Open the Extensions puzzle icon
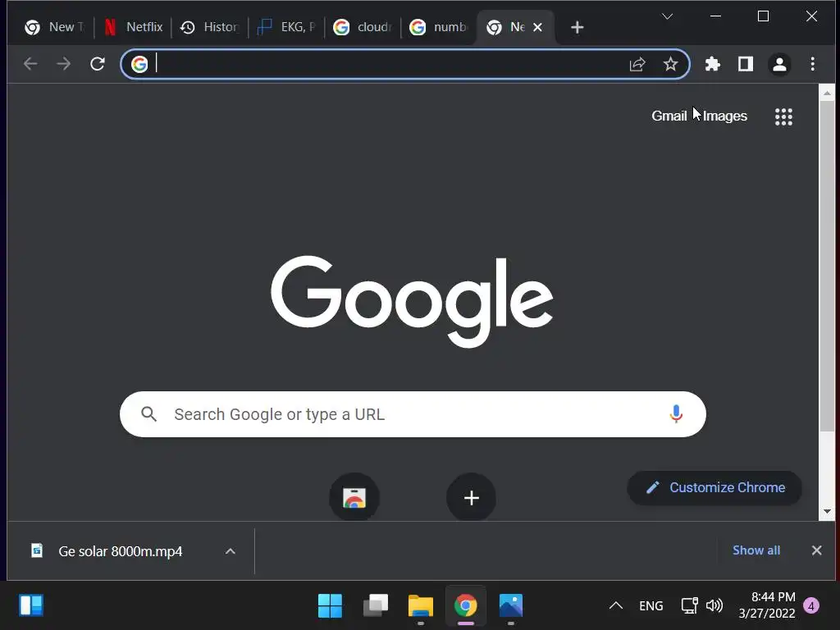The height and width of the screenshot is (630, 840). point(713,64)
